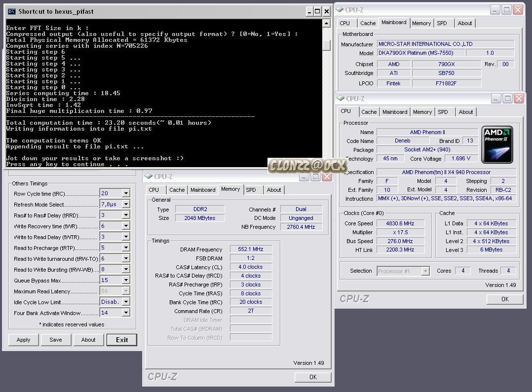532x392 pixels.
Task: Click NB Frequency value 2760.4 MHz
Action: 301,227
